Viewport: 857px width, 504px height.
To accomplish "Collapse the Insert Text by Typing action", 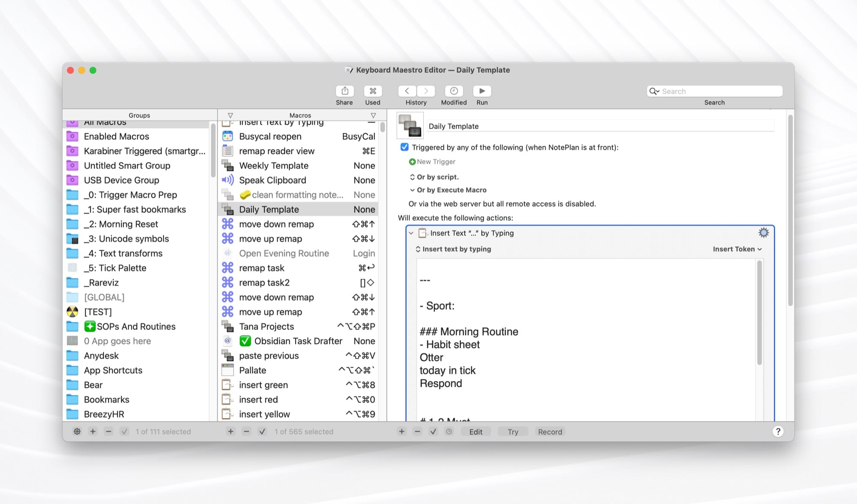I will point(411,233).
